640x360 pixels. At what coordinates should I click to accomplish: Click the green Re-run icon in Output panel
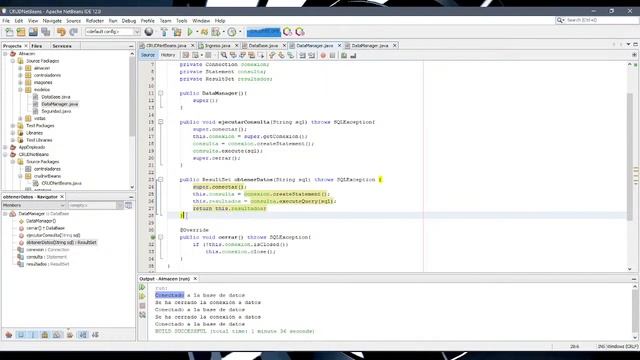coord(142,287)
